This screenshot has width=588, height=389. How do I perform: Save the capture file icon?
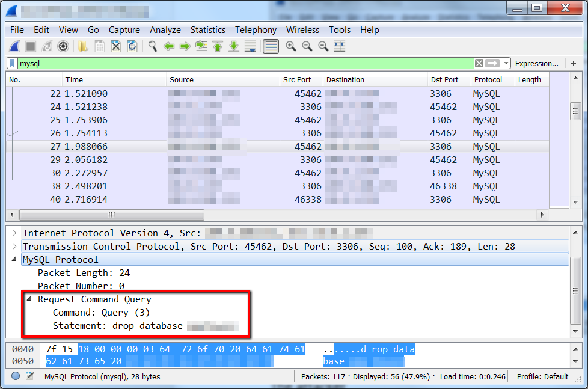[100, 46]
